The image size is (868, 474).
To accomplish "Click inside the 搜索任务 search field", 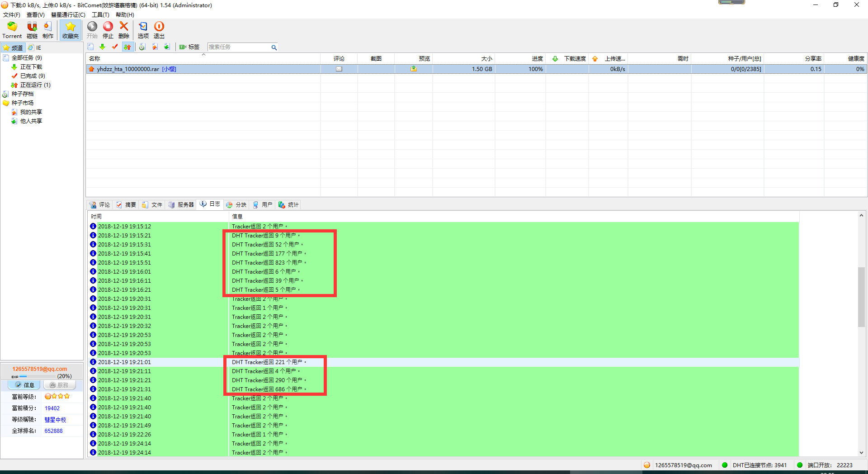I will tap(238, 47).
